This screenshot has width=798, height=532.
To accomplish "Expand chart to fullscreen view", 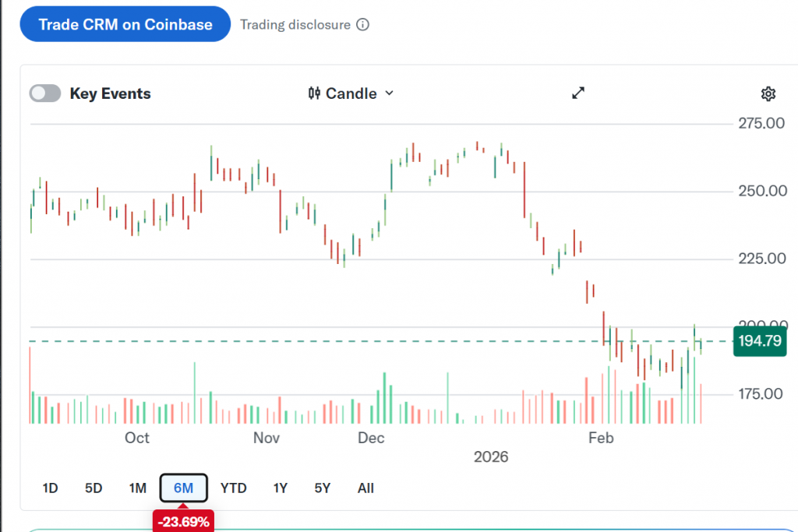I will (578, 93).
